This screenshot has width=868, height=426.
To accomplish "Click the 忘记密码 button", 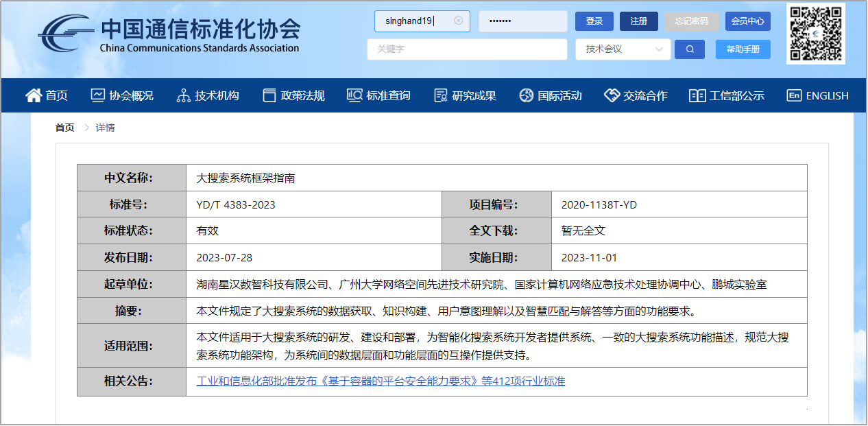I will click(x=691, y=21).
